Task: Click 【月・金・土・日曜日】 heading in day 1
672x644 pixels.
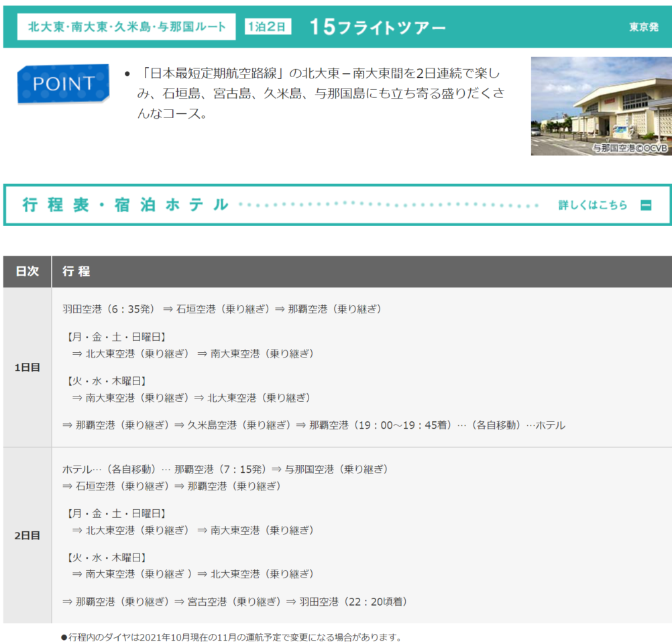Action: tap(116, 337)
